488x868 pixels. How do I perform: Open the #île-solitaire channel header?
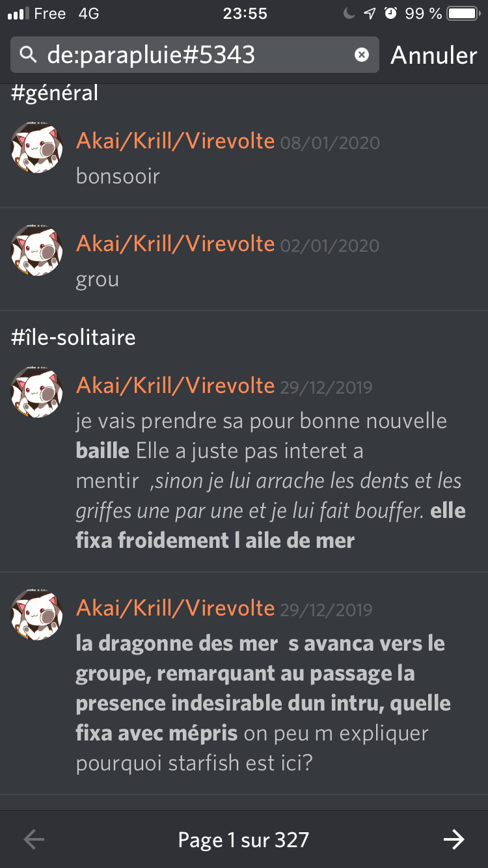point(74,338)
